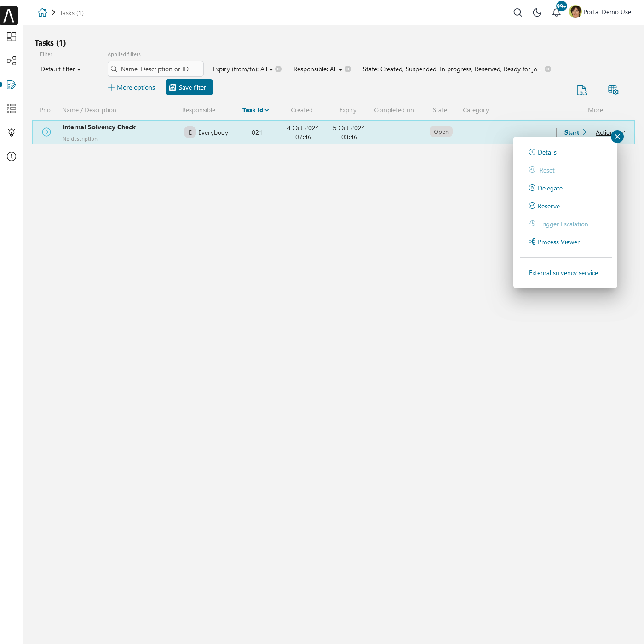Screen dimensions: 644x644
Task: Open the State filter selection
Action: (x=450, y=69)
